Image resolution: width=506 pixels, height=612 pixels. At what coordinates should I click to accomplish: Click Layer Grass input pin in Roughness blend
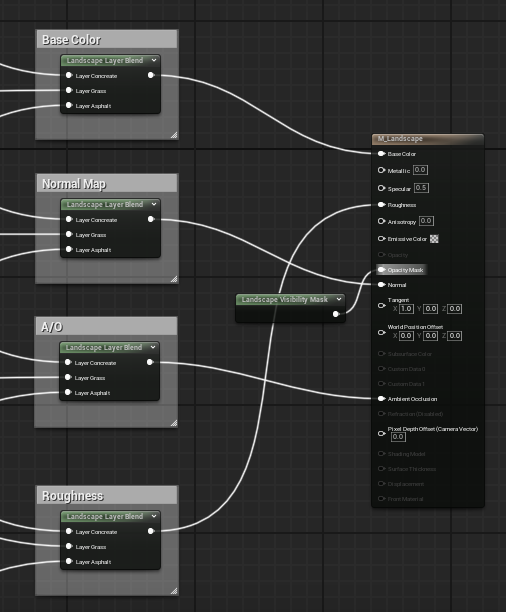[x=69, y=546]
